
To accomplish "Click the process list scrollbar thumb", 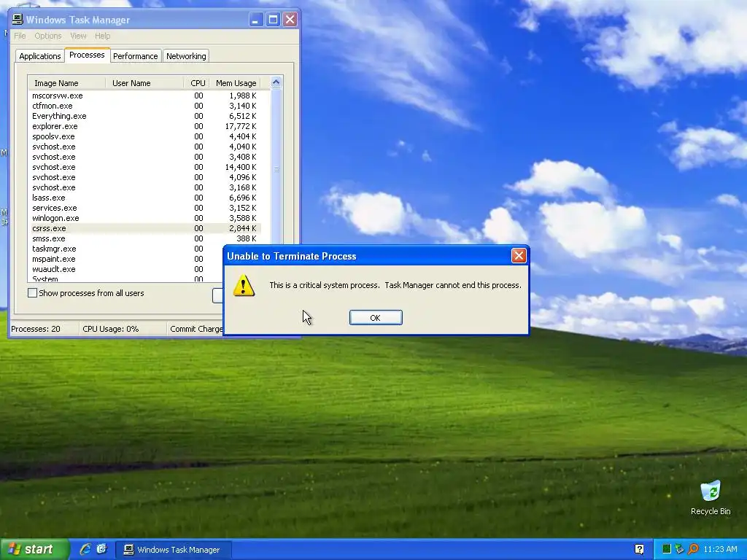I will click(x=276, y=169).
